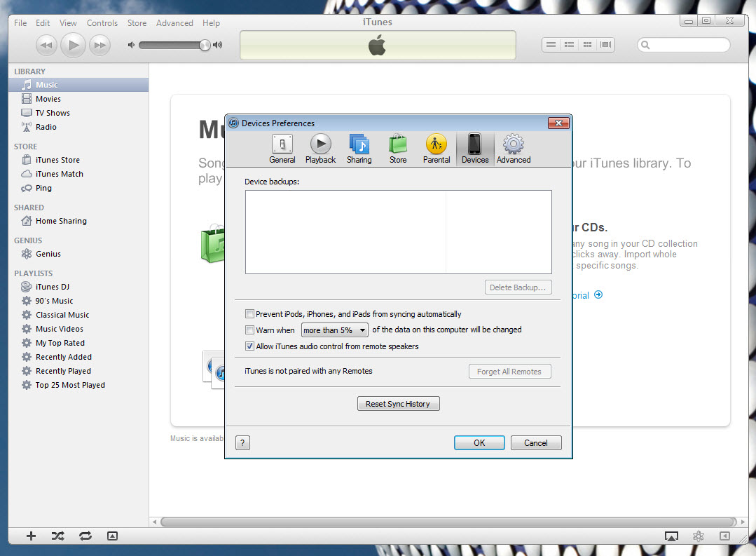Open the View menu
Viewport: 756px width, 556px height.
click(x=68, y=22)
